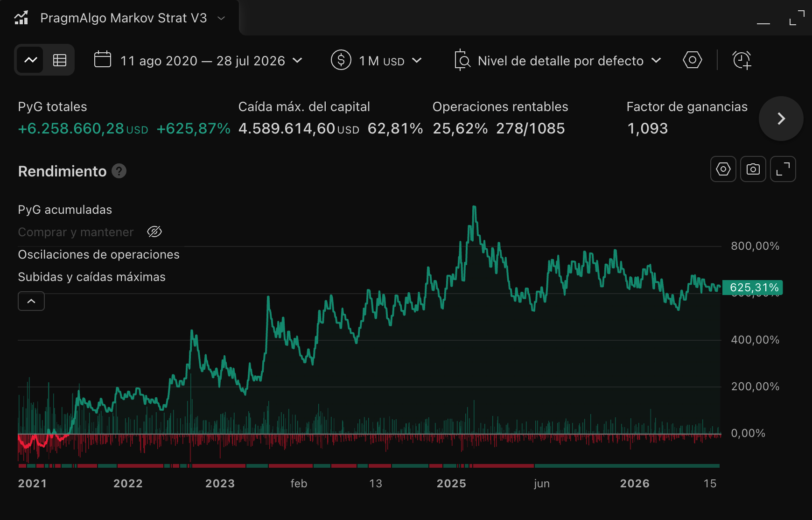
Task: Click the +6.258.660,28 USD value
Action: 83,128
